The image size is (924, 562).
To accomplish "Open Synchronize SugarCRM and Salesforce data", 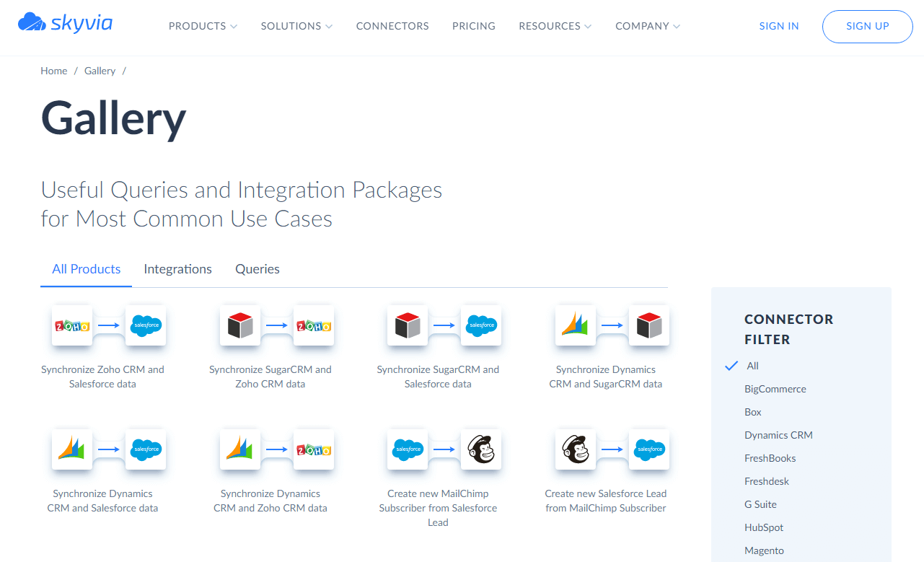I will coord(438,377).
